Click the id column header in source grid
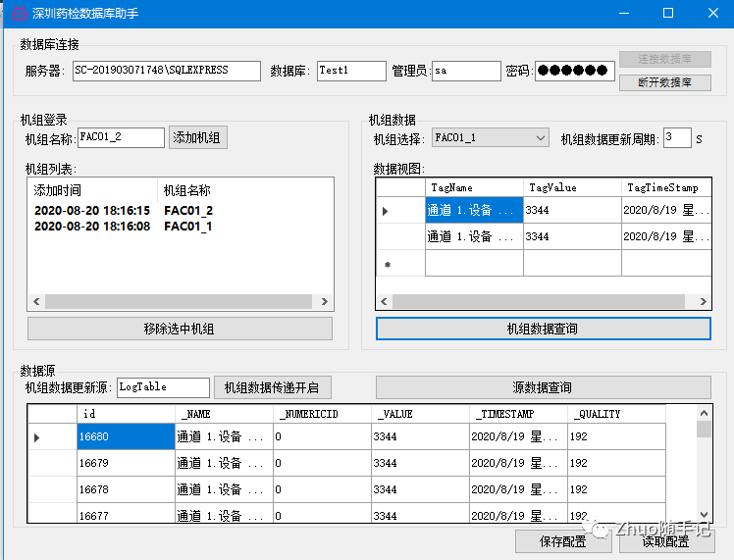The height and width of the screenshot is (560, 734). 126,414
